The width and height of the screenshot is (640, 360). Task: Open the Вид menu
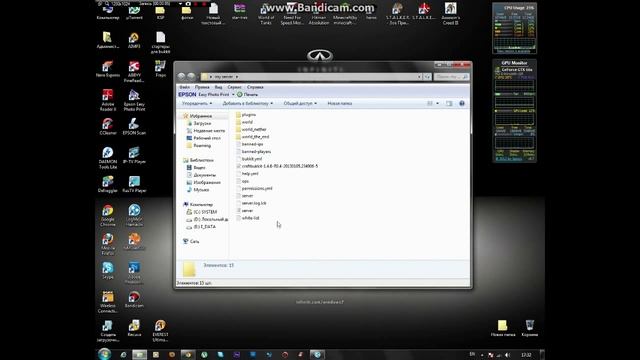218,87
